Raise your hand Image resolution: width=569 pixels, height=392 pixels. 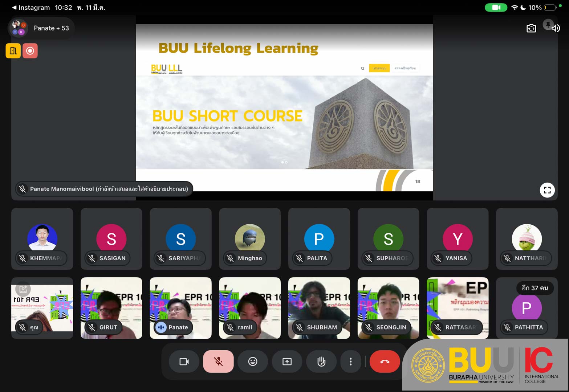(x=321, y=362)
